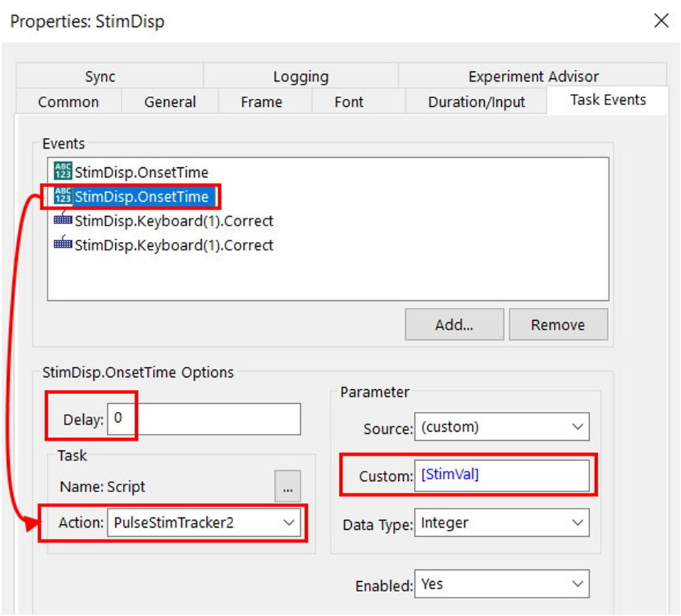Click the icon of the highlighted StimDisp.OnsetTime event

click(x=63, y=196)
